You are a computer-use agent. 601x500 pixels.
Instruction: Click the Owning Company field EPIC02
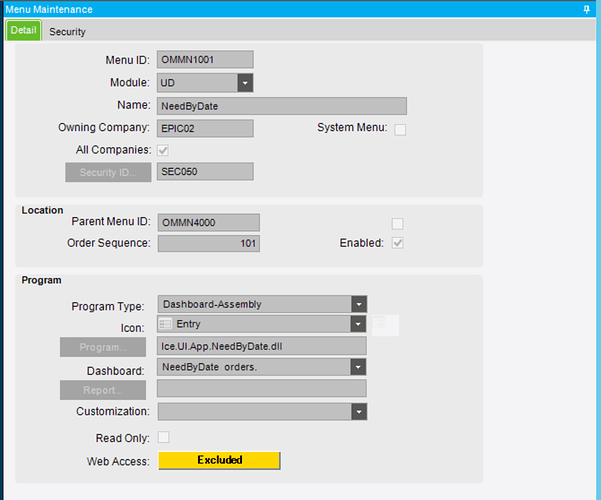click(205, 128)
